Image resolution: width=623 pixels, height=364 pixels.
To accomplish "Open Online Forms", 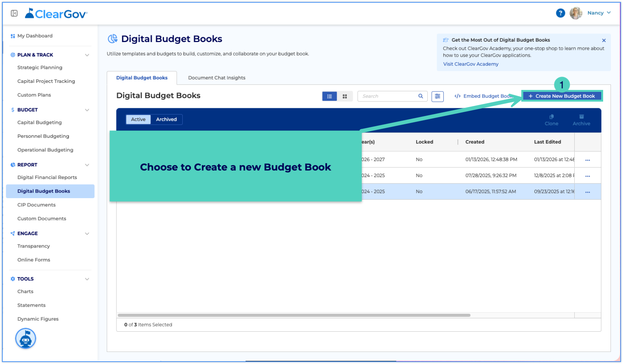I will (34, 260).
